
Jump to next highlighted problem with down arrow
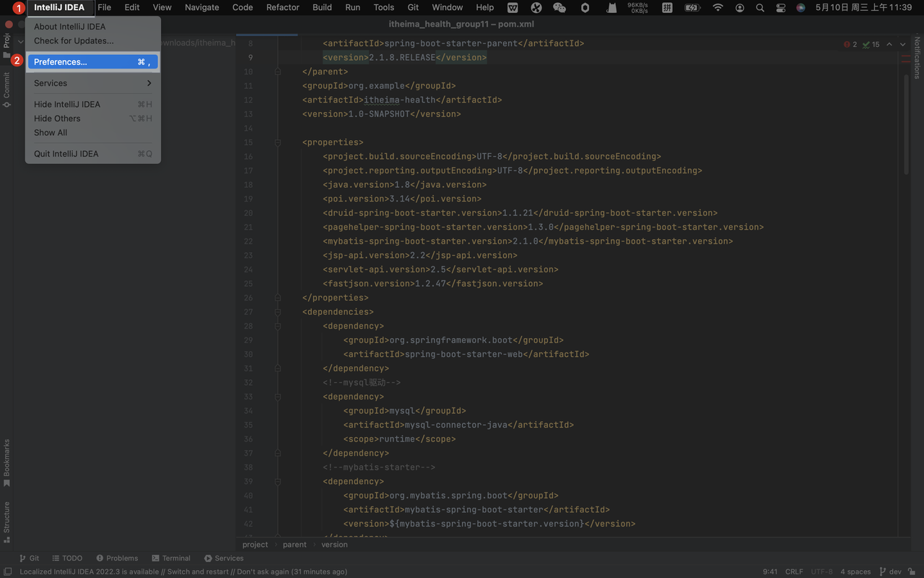[902, 44]
